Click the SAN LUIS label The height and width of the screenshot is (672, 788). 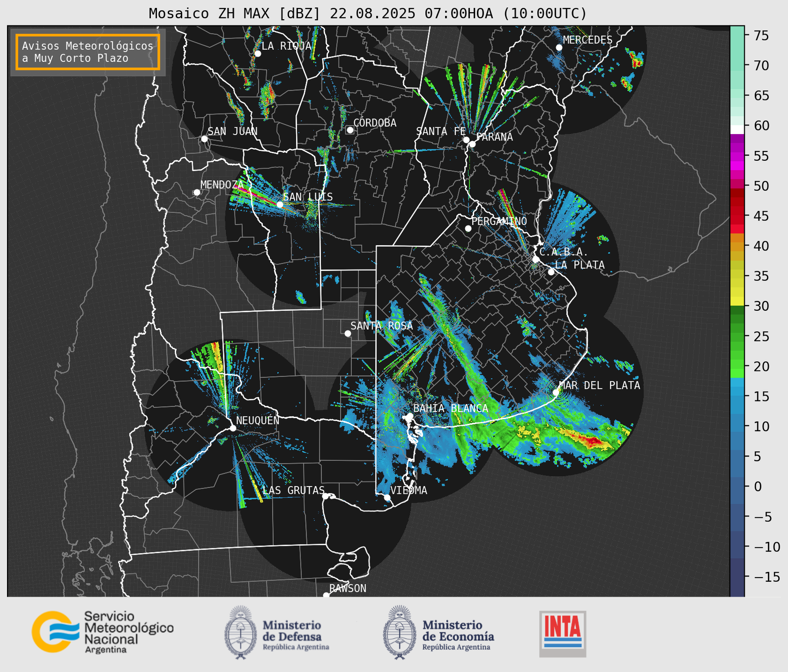(x=308, y=197)
